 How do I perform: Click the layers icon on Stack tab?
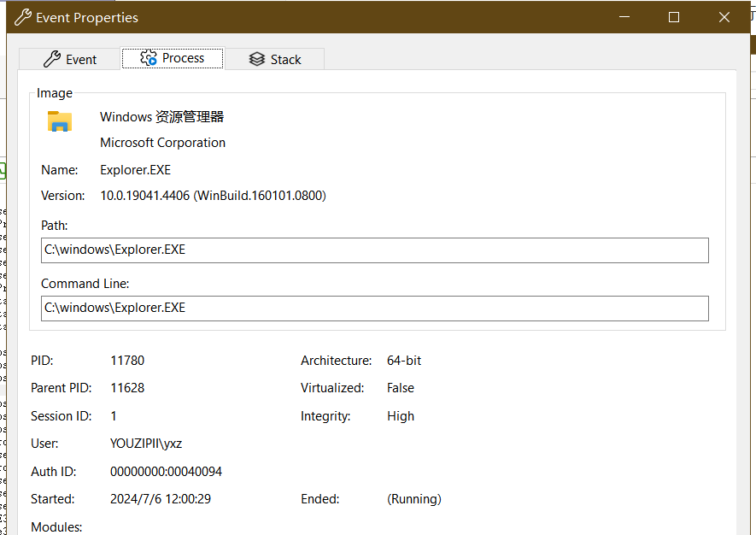coord(257,59)
